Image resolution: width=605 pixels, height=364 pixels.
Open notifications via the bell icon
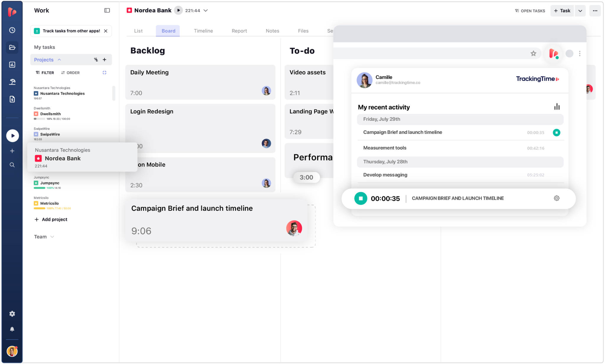(x=12, y=329)
